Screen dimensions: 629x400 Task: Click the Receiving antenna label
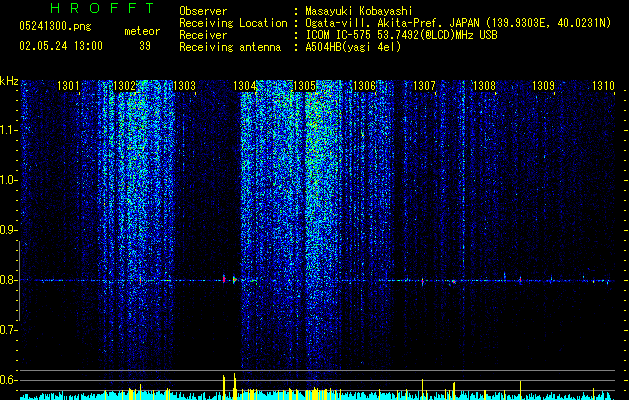click(230, 47)
